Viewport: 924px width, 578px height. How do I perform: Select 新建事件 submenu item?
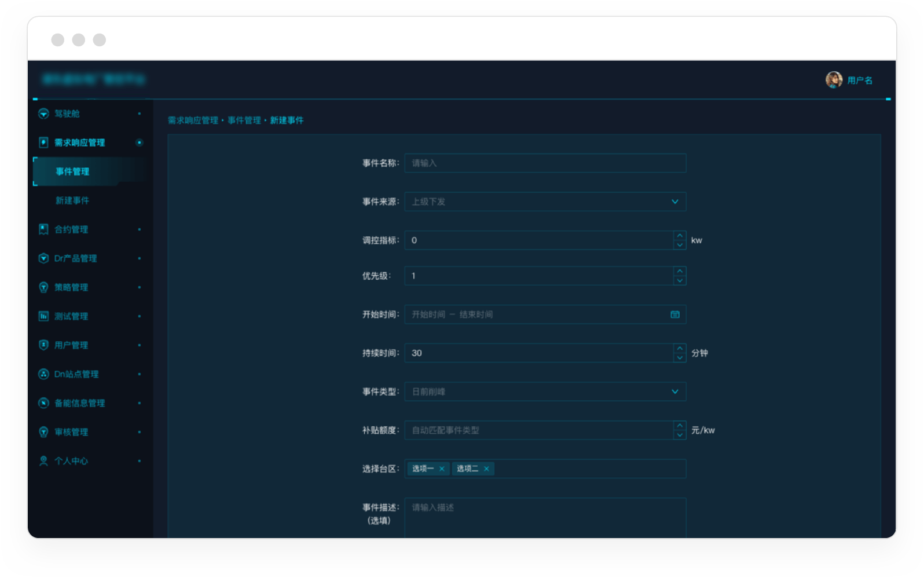[x=90, y=200]
